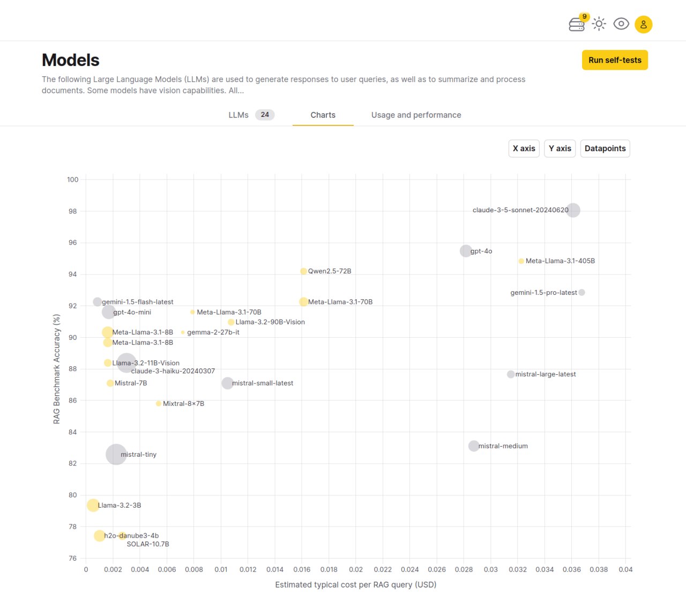
Task: Open the user profile avatar
Action: (643, 25)
